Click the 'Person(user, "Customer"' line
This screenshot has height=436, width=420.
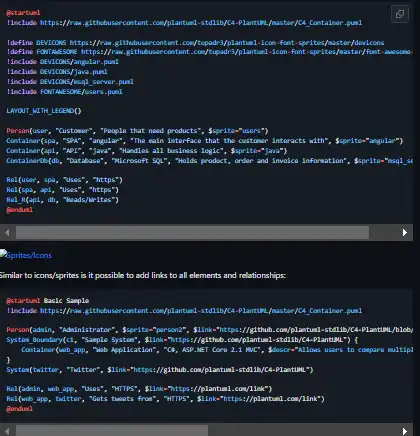tap(137, 131)
